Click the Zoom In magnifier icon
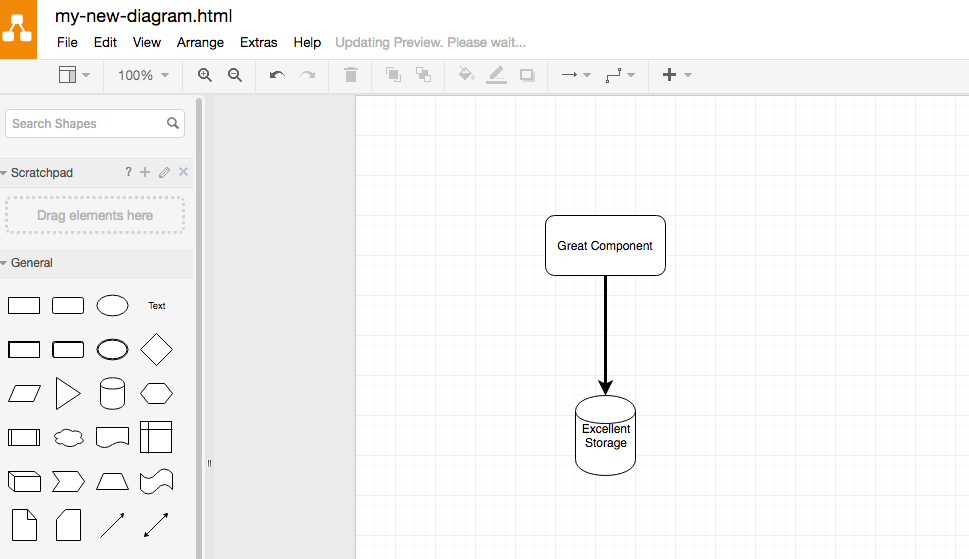 click(x=205, y=75)
